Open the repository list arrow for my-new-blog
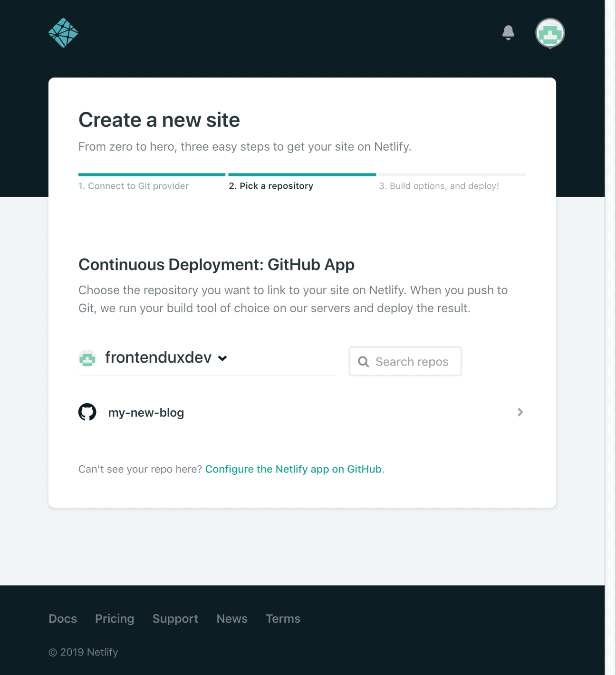 tap(520, 412)
